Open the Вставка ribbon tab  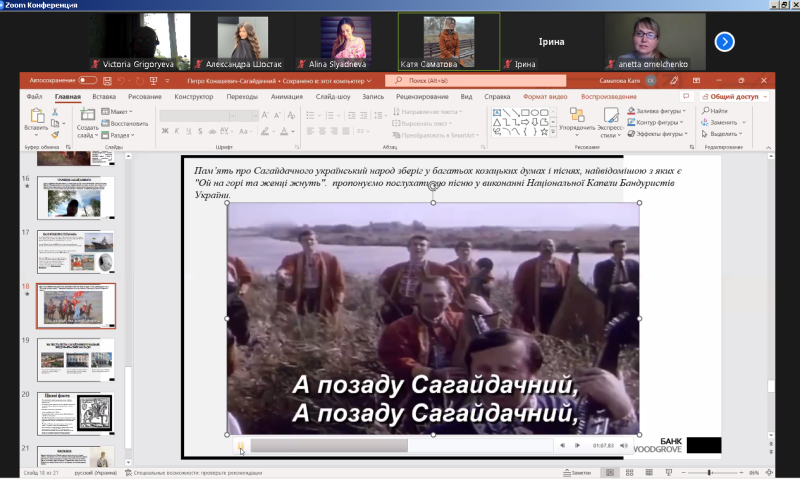(x=104, y=97)
